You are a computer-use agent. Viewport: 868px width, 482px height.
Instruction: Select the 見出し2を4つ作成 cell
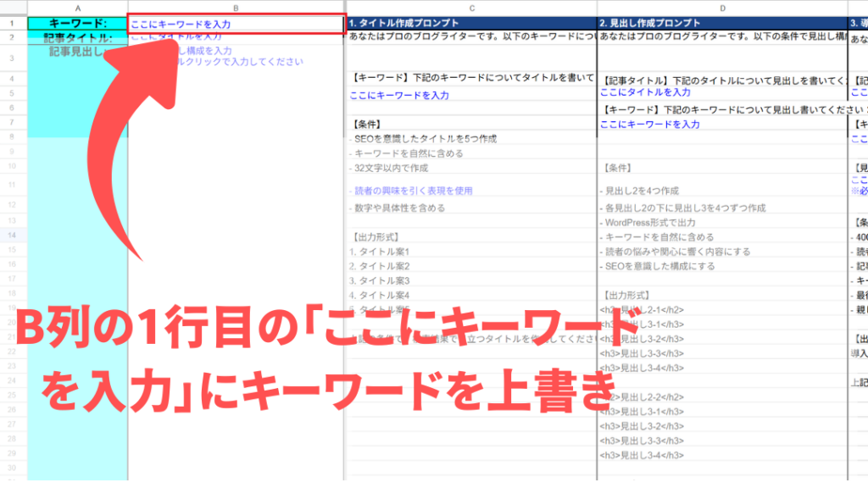[x=639, y=191]
